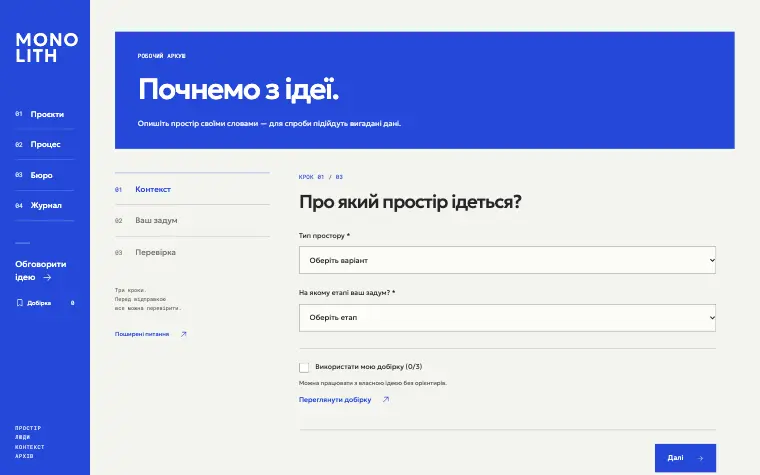Open Добірка collection in sidebar
The height and width of the screenshot is (475, 760).
[x=45, y=303]
